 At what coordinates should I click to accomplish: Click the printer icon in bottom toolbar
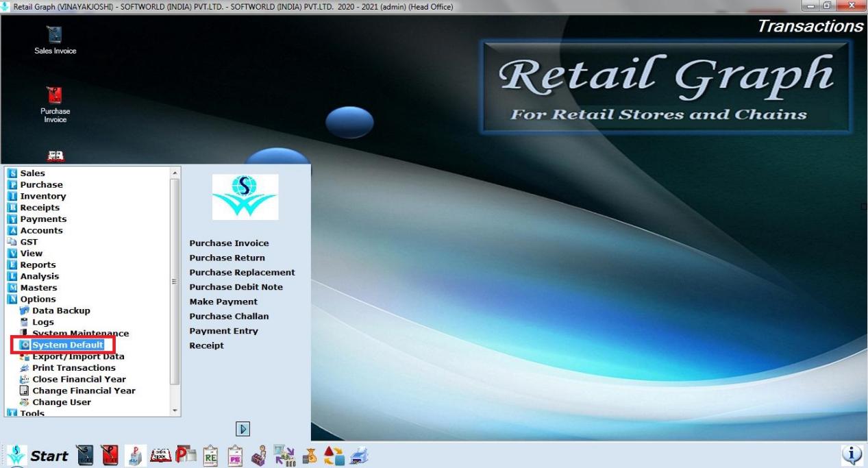[360, 456]
